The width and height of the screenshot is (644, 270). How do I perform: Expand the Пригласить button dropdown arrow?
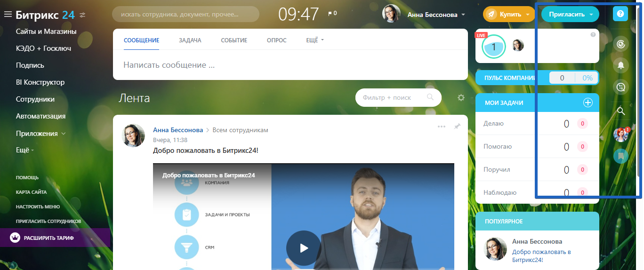591,15
